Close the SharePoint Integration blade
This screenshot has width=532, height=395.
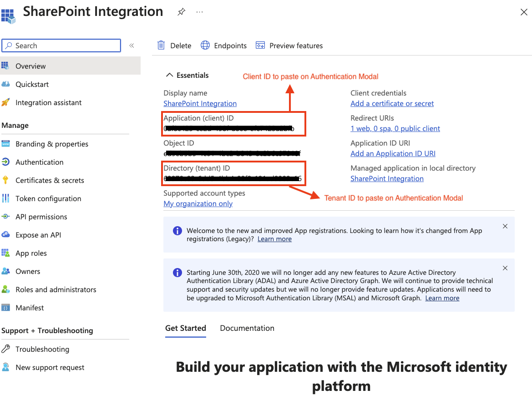[524, 12]
